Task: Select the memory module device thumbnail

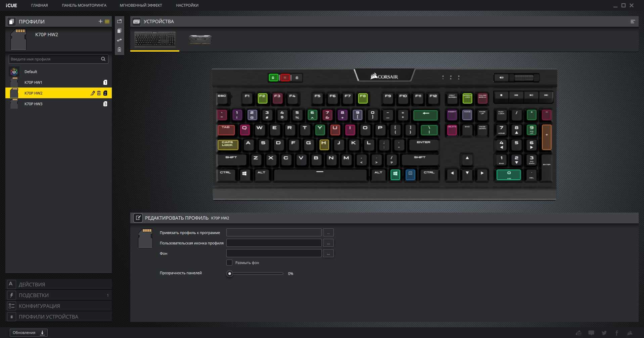Action: 200,40
